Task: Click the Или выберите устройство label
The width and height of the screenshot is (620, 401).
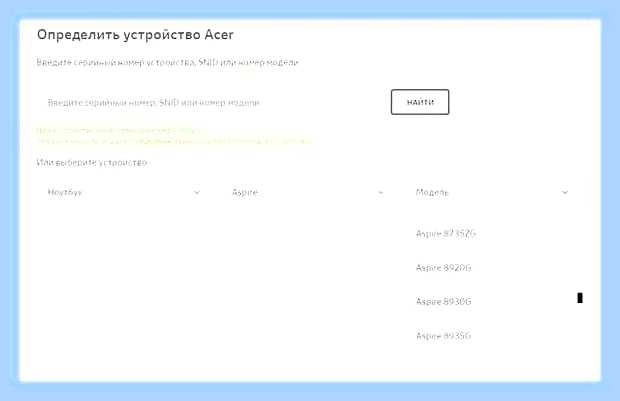Action: pos(92,163)
